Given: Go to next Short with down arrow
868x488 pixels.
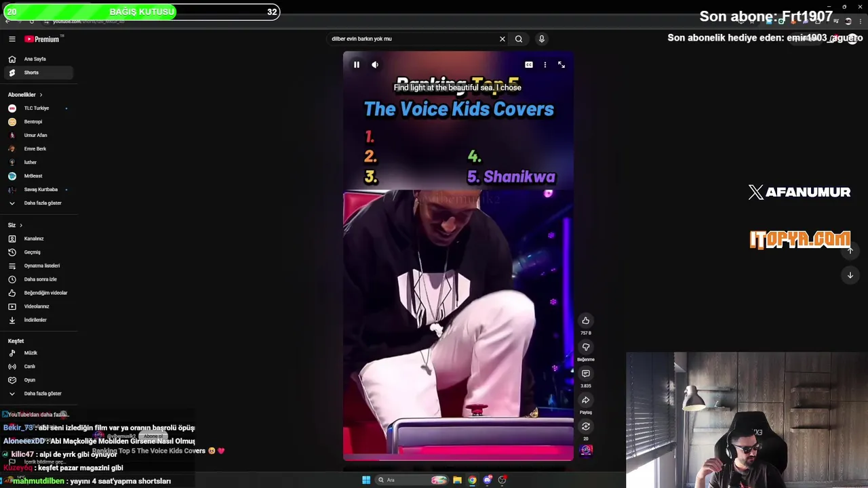Looking at the screenshot, I should [x=850, y=275].
